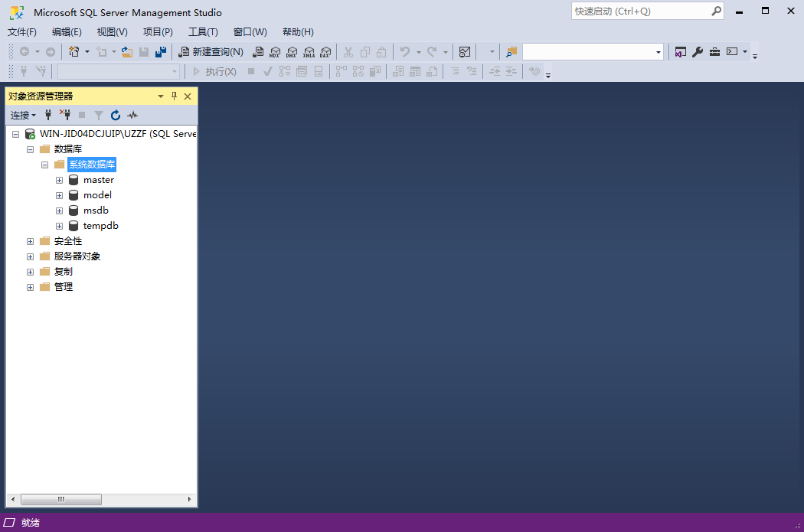Expand the 服务器对象 folder node

pyautogui.click(x=31, y=256)
